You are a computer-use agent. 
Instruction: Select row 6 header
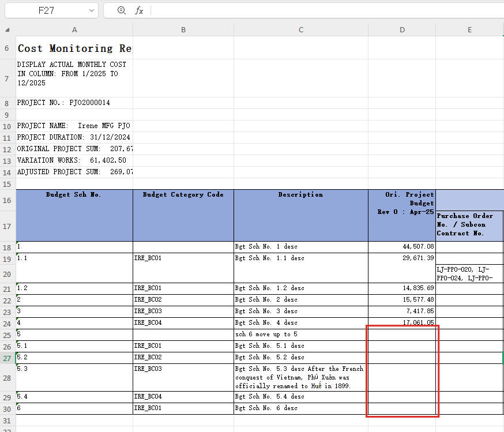pos(7,48)
